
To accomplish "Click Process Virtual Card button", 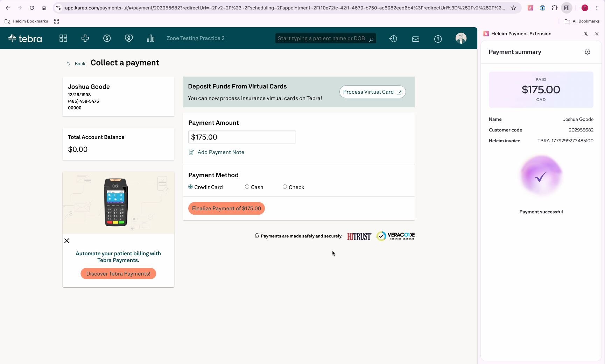I will pos(372,92).
